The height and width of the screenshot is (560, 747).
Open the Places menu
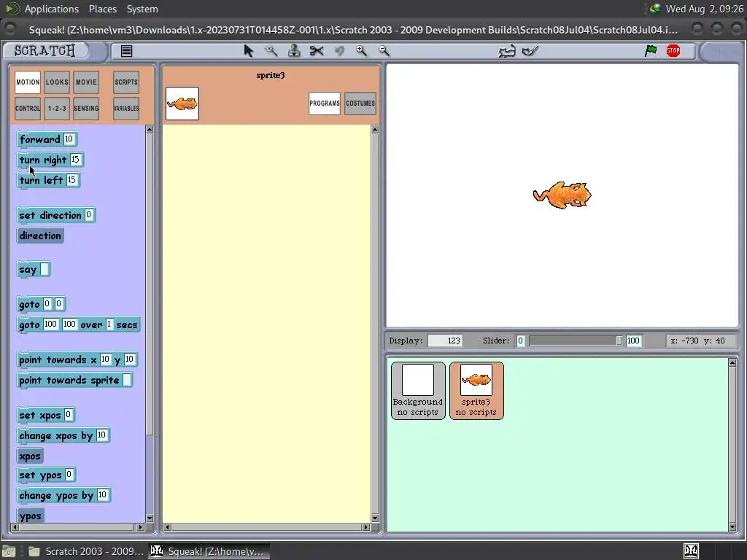[x=102, y=9]
